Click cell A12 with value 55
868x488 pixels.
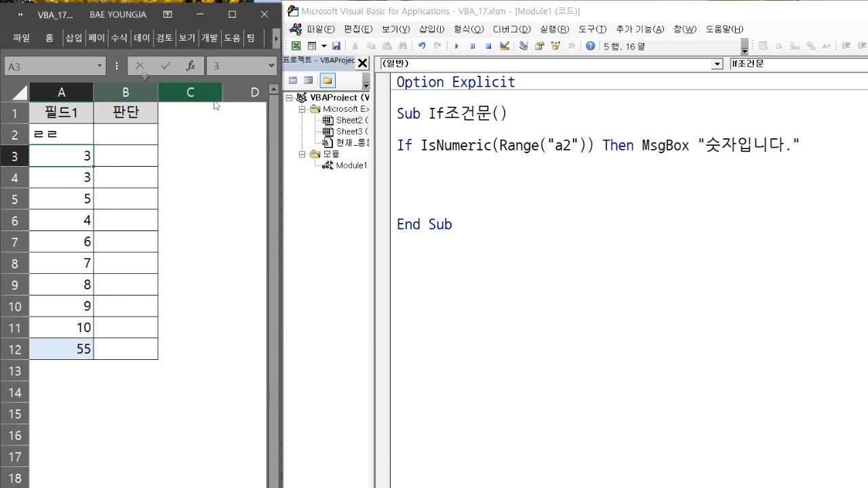tap(62, 349)
